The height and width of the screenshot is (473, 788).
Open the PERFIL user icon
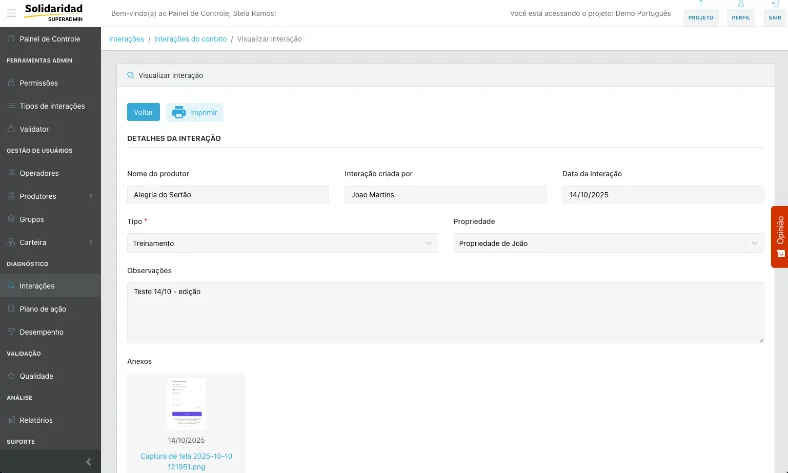[741, 4]
